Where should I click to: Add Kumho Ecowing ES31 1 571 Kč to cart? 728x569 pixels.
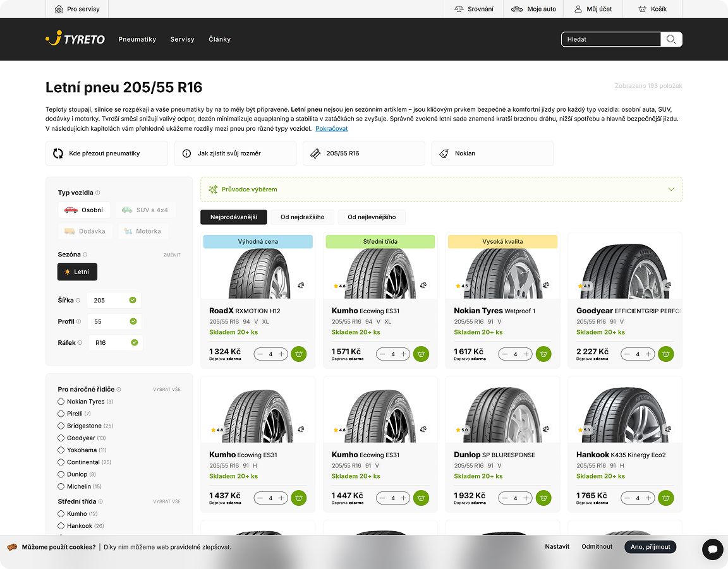[x=421, y=354]
